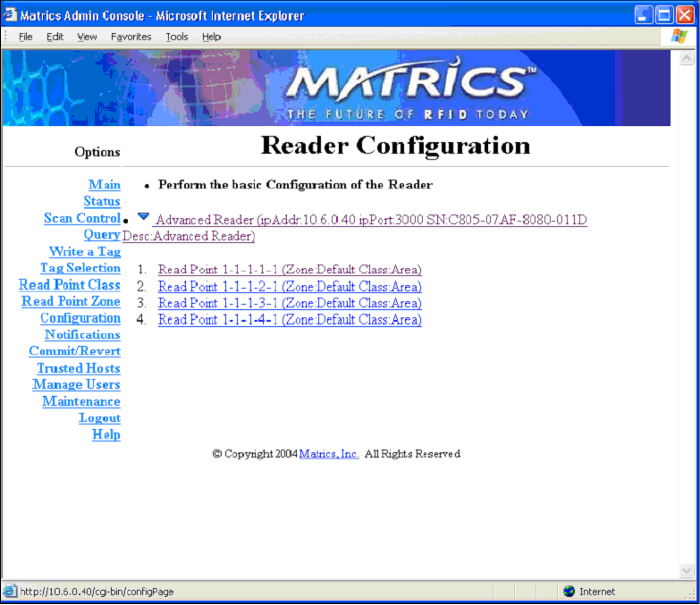Select Read Point 1-1-1-4-1 link
The height and width of the screenshot is (605, 700).
pyautogui.click(x=290, y=319)
